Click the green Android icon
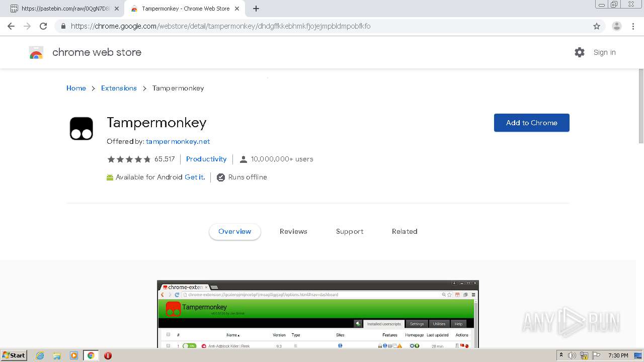Viewport: 644px width, 362px height. click(x=110, y=177)
